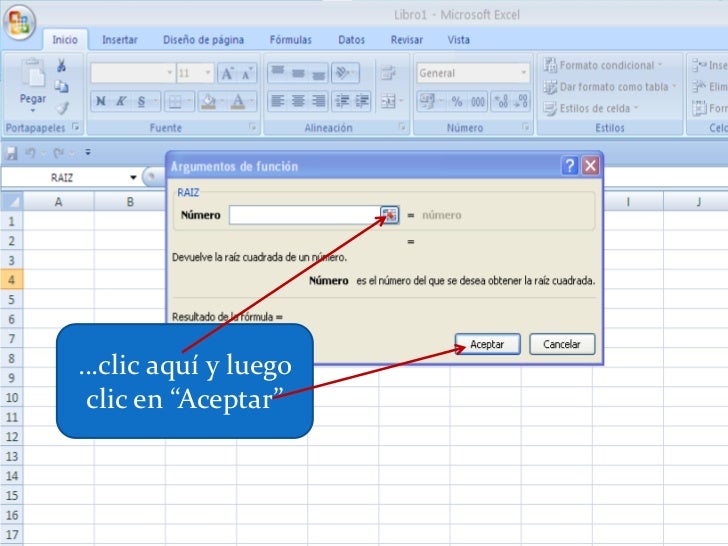This screenshot has height=546, width=728.
Task: Click the Pegar paste icon
Action: (x=33, y=74)
